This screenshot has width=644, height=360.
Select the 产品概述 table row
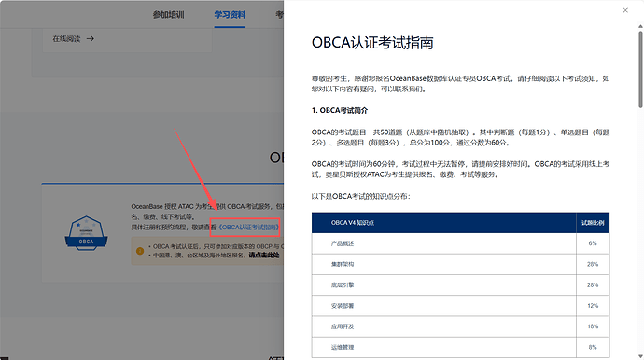pos(460,243)
